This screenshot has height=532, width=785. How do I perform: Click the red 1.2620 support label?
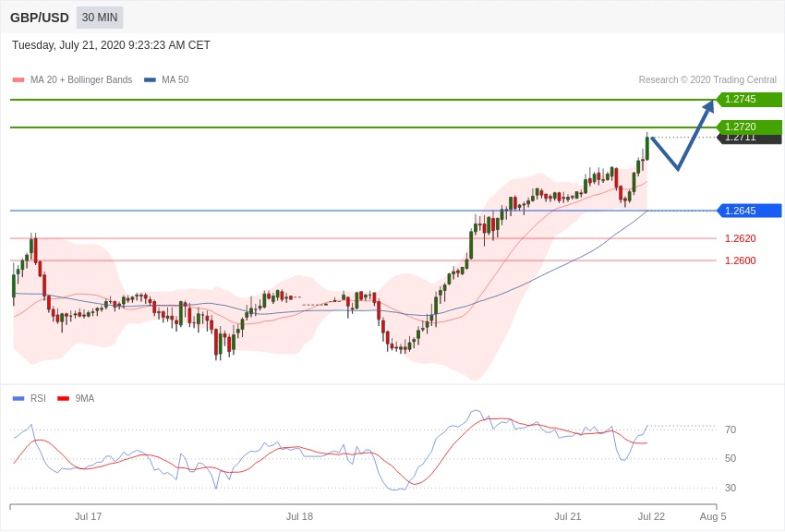(740, 238)
